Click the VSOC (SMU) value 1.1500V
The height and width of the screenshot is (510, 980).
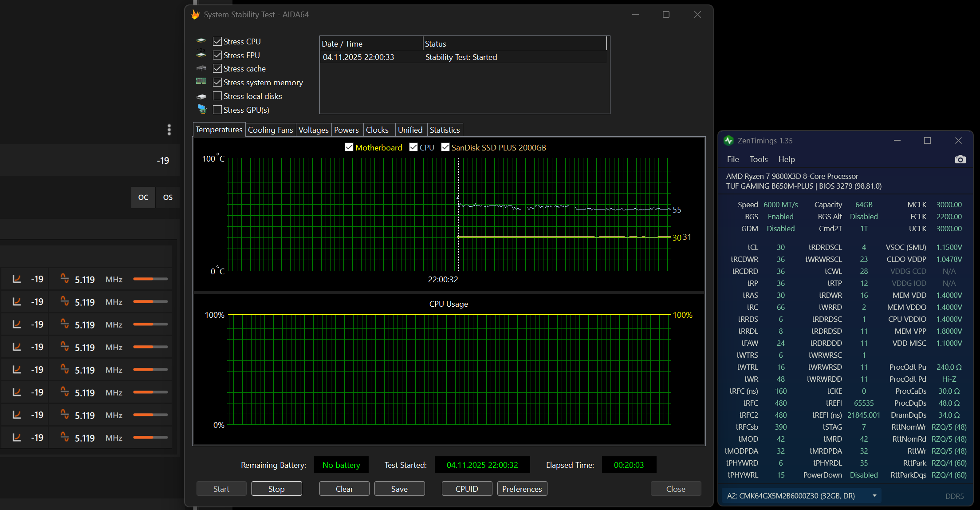[x=949, y=247]
